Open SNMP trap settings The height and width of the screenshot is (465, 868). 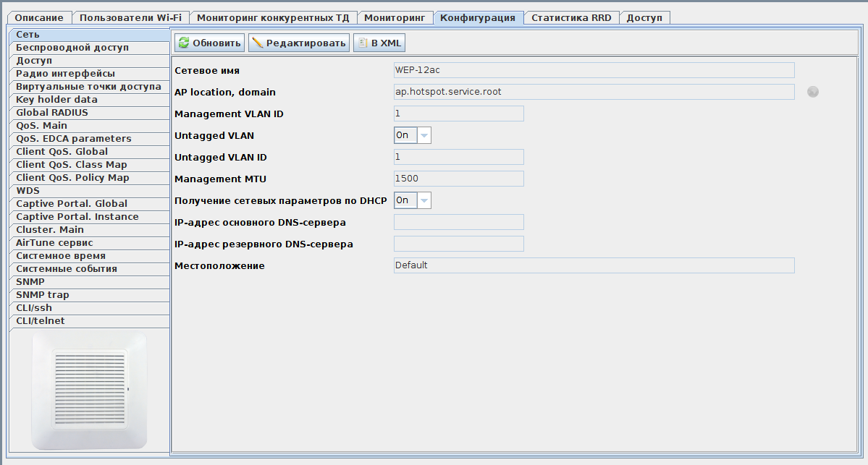click(x=90, y=295)
